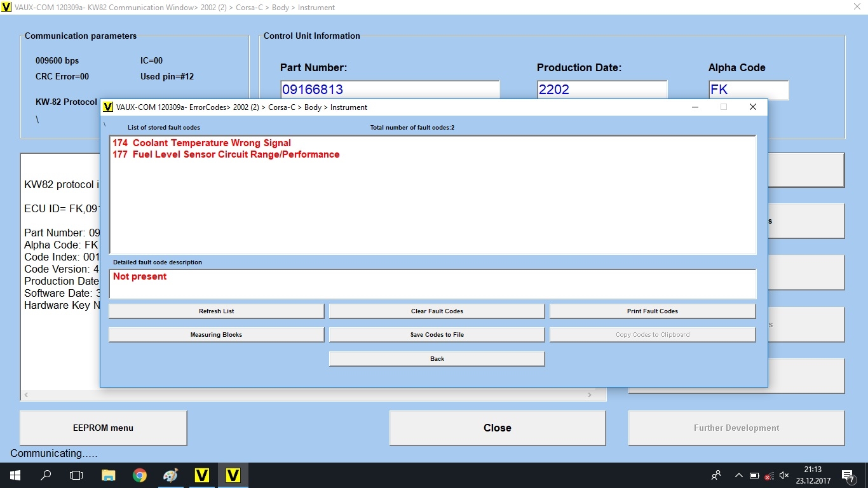Viewport: 868px width, 488px height.
Task: Open Windows search from the taskbar
Action: coord(46,475)
